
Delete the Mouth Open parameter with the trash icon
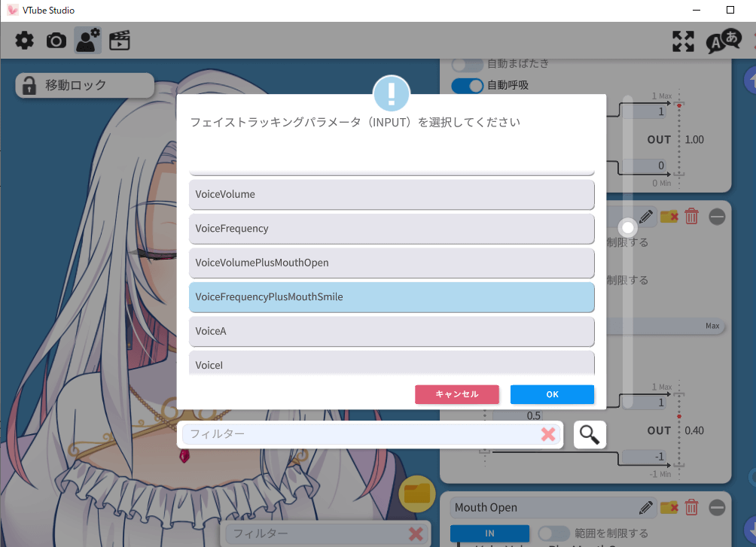[x=691, y=507]
